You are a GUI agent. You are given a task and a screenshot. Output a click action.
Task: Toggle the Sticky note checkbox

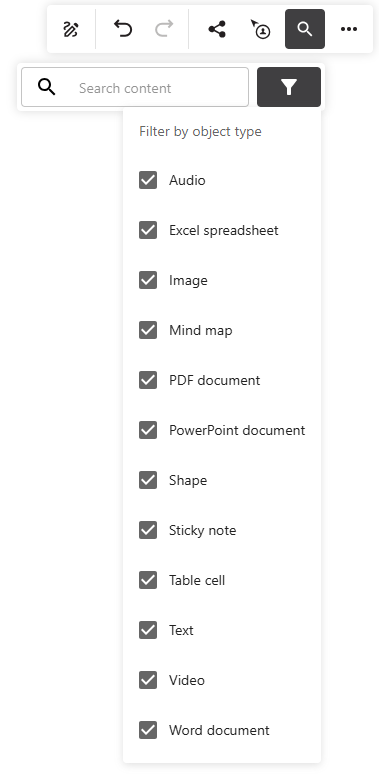[148, 530]
